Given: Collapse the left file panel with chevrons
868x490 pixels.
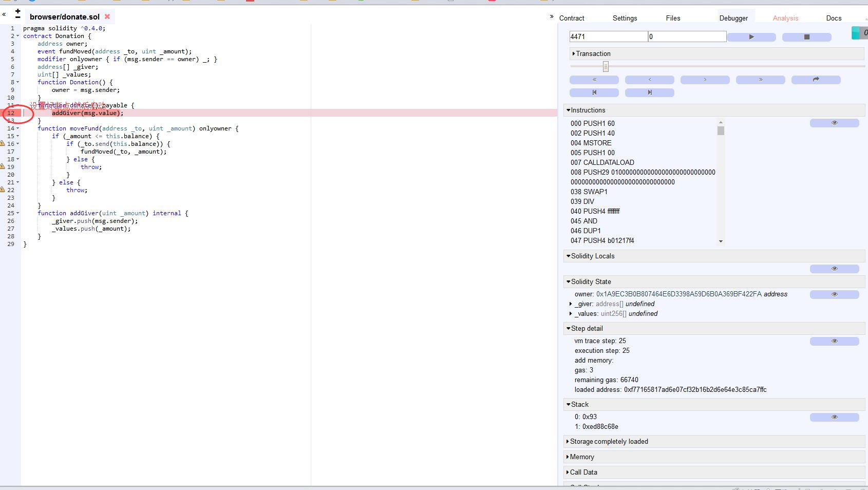Looking at the screenshot, I should click(4, 15).
